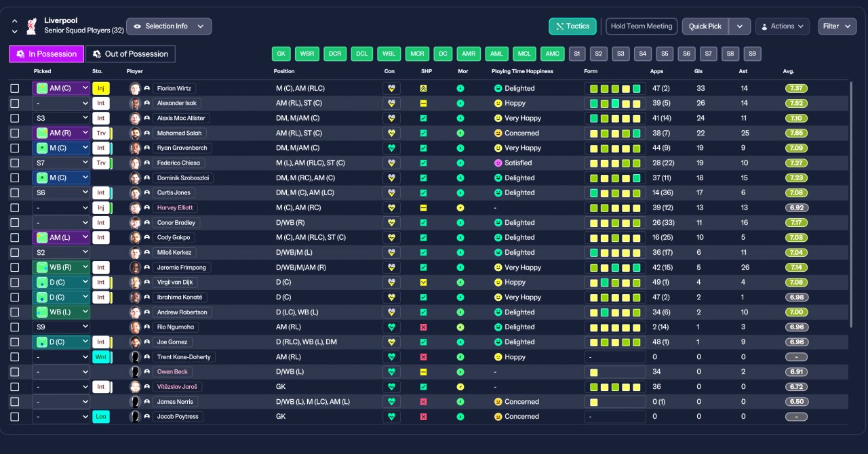The image size is (868, 454).
Task: Click the Loa status badge for Jacob Poytress
Action: (100, 417)
